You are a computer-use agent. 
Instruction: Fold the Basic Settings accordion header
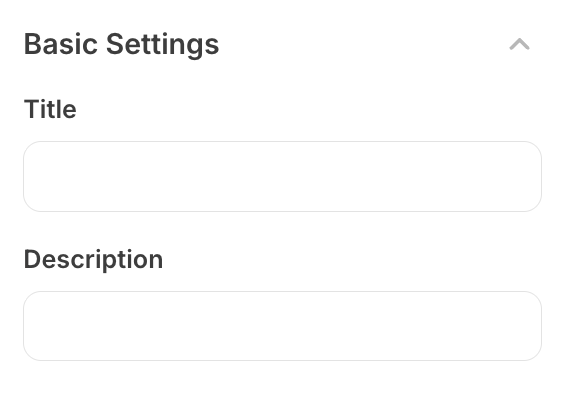pos(519,44)
